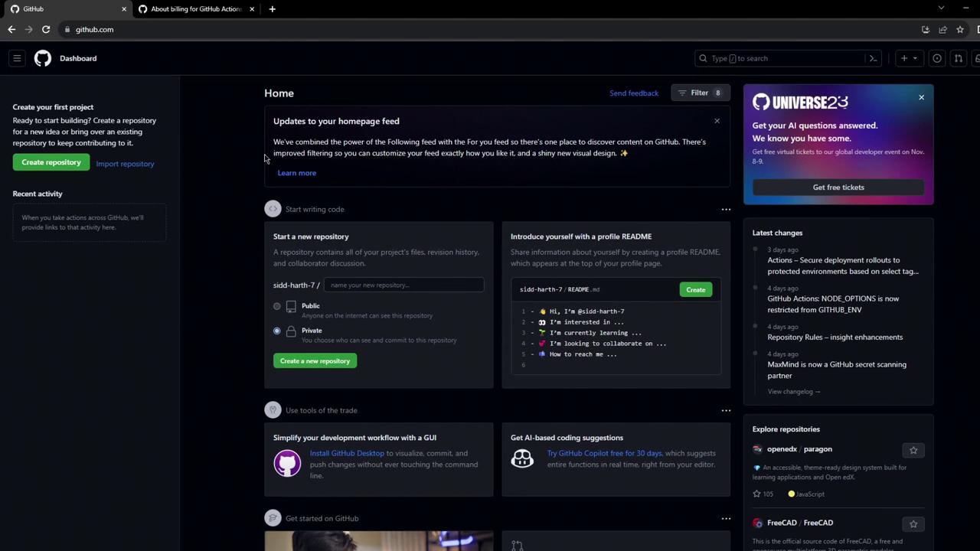980x551 pixels.
Task: Open the FreeCAD / FreeCAD repository link
Action: pos(800,523)
